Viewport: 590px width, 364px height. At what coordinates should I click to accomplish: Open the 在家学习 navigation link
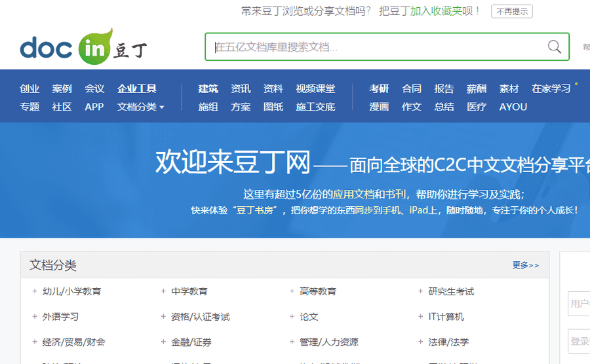551,88
